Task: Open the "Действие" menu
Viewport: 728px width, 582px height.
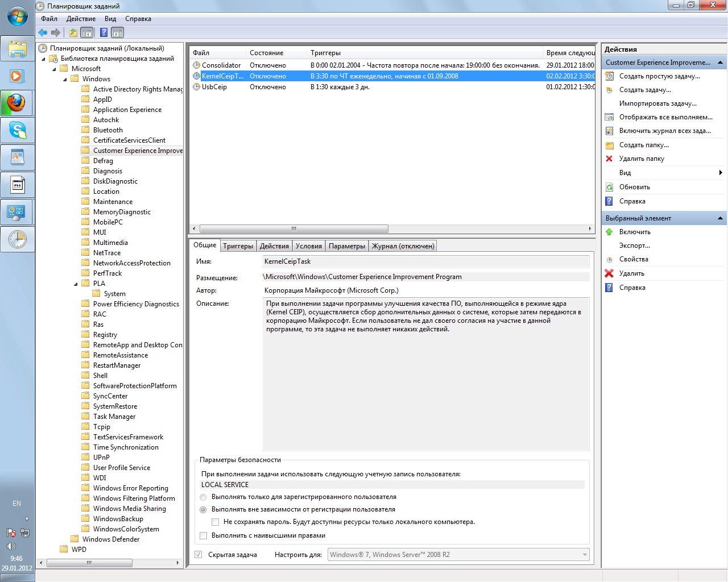Action: coord(81,19)
